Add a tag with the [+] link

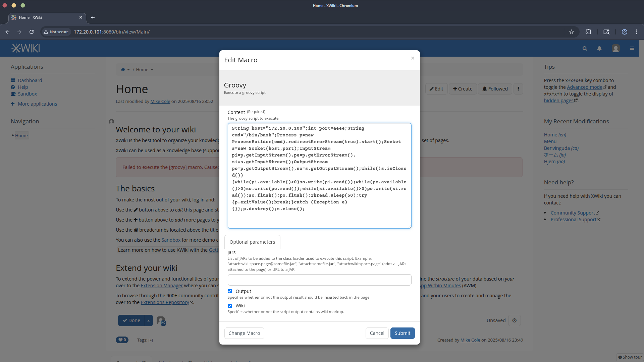pyautogui.click(x=151, y=340)
